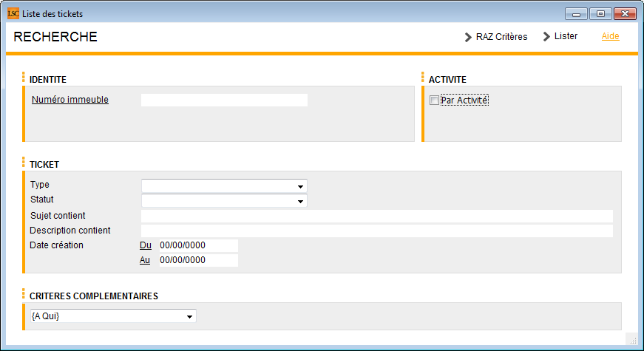The height and width of the screenshot is (351, 644).
Task: Enable the Par Activité checkbox
Action: 434,100
